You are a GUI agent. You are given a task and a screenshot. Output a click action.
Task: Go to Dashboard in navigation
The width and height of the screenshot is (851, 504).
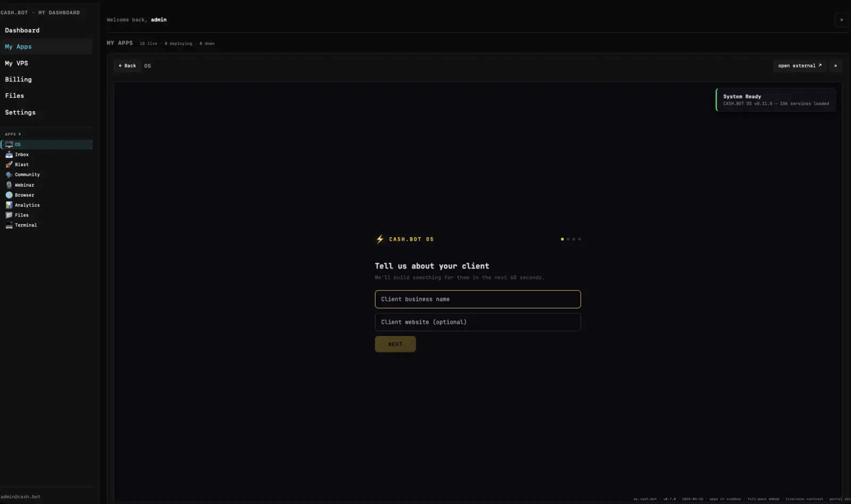[x=22, y=30]
